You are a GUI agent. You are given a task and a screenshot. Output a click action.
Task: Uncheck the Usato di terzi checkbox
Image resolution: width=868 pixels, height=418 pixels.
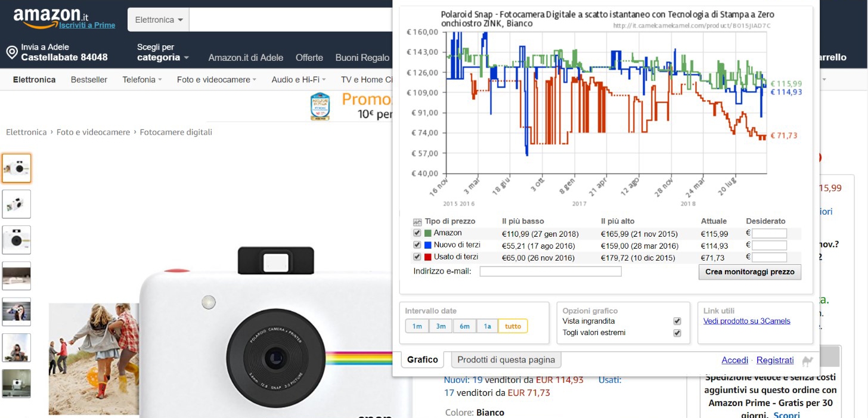(x=417, y=256)
